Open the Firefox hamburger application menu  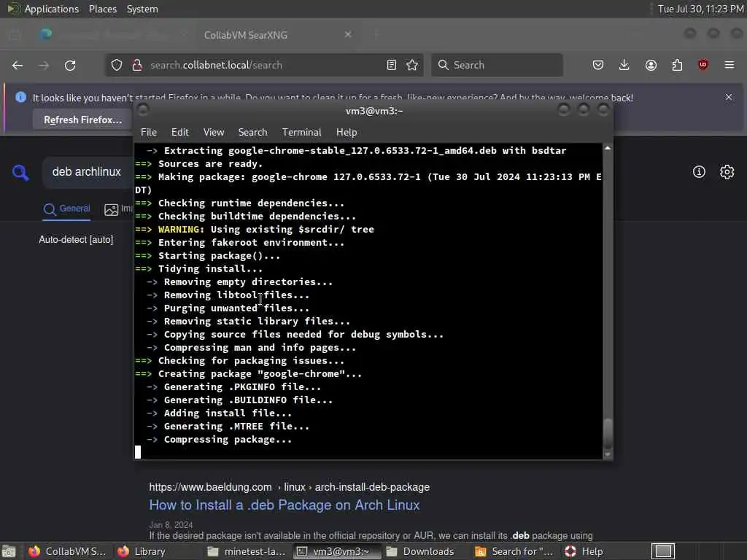729,65
